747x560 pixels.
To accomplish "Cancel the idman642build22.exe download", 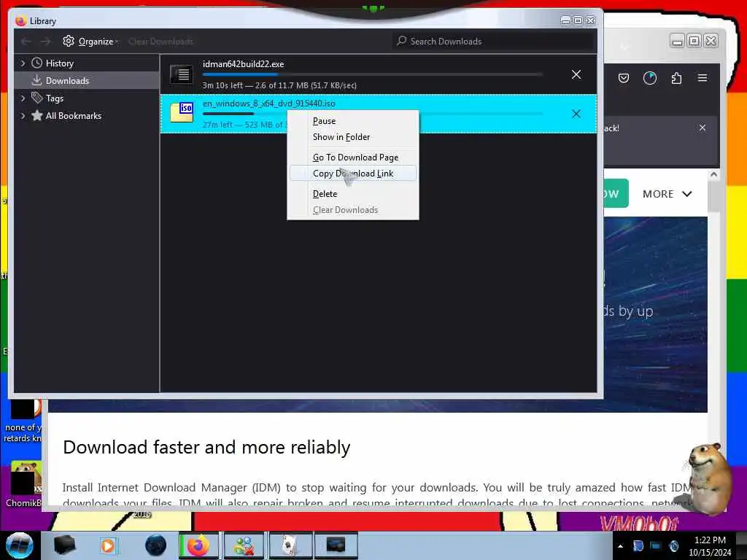I will 576,74.
